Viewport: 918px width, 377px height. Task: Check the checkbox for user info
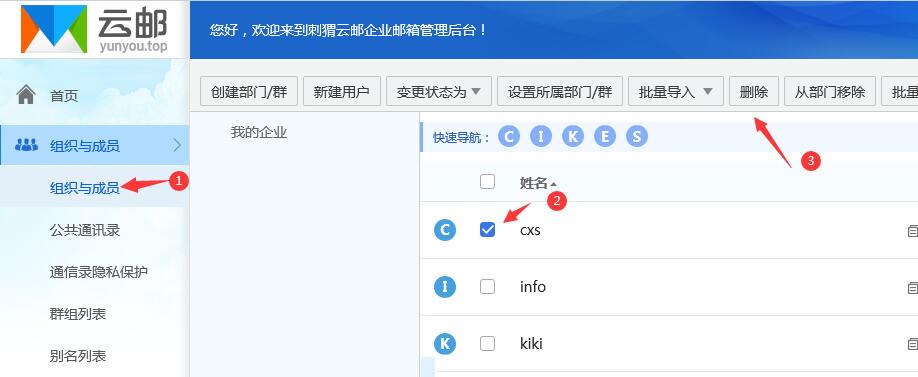(x=487, y=286)
